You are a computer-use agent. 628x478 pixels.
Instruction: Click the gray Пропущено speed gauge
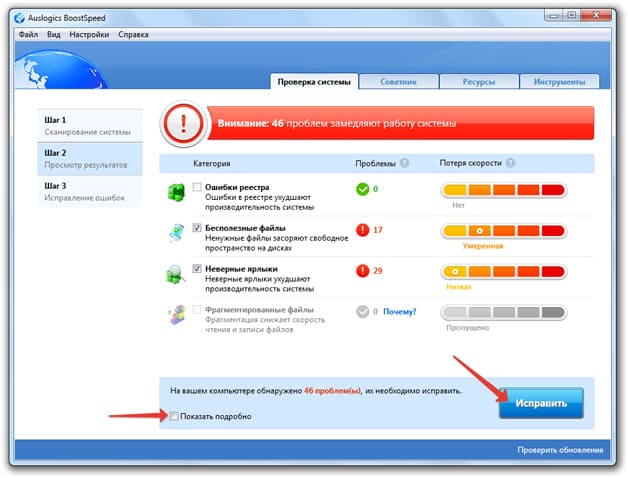click(x=504, y=313)
